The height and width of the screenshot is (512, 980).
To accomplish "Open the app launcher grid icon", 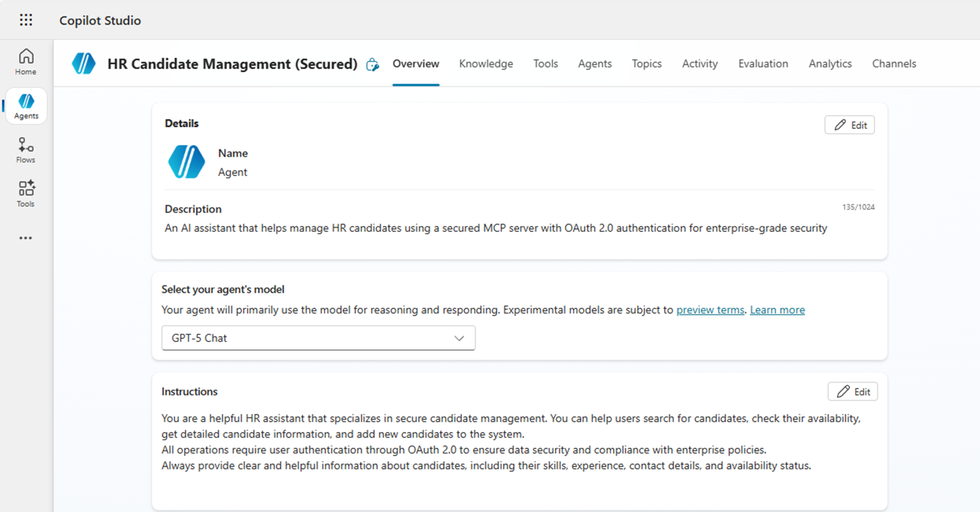I will pyautogui.click(x=26, y=19).
